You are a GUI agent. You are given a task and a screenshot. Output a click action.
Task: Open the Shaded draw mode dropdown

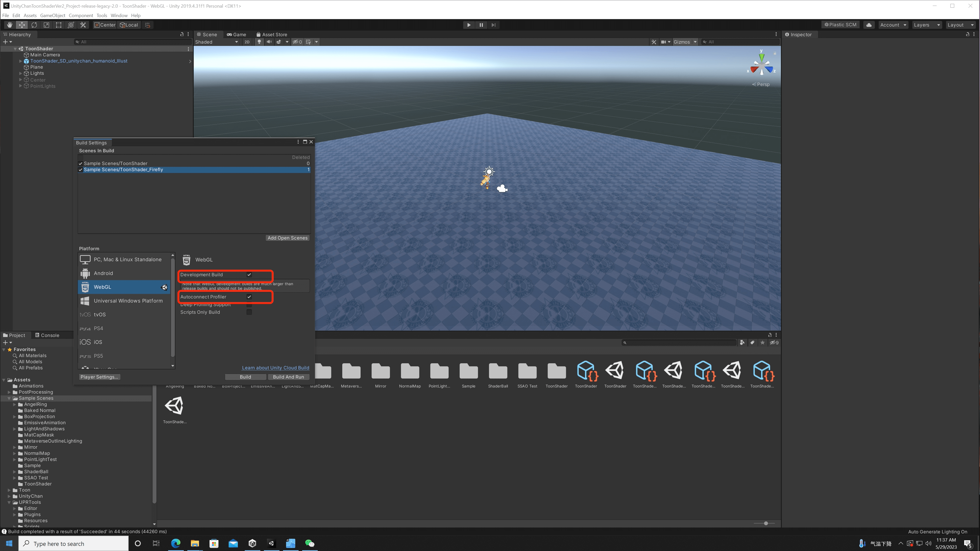click(216, 42)
